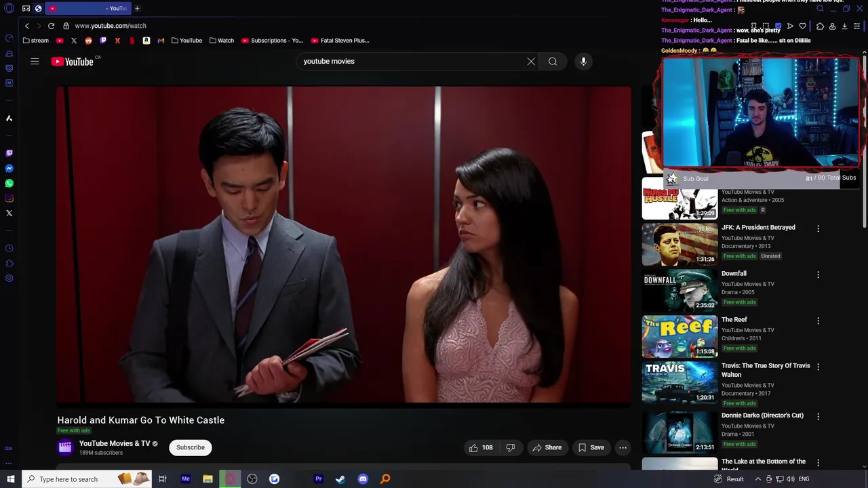Clear the YouTube search text with X

click(x=531, y=62)
